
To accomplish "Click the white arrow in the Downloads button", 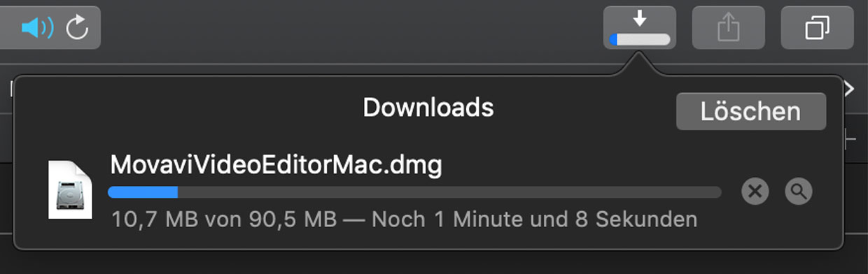I will click(639, 20).
